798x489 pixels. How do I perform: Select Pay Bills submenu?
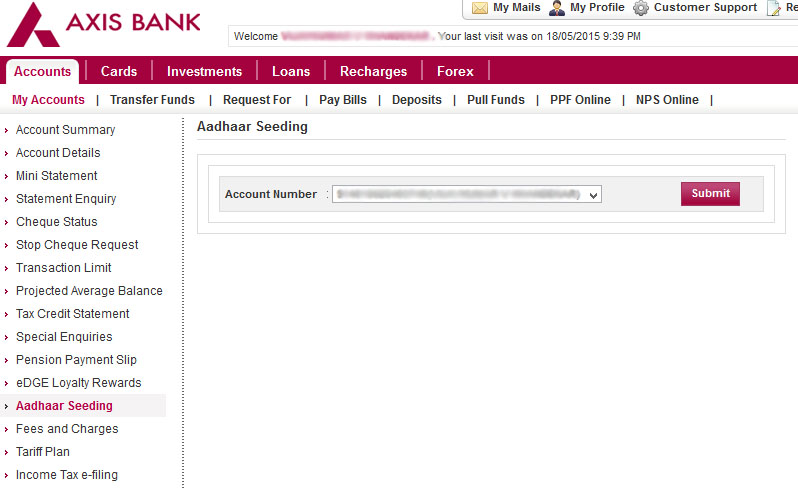343,100
